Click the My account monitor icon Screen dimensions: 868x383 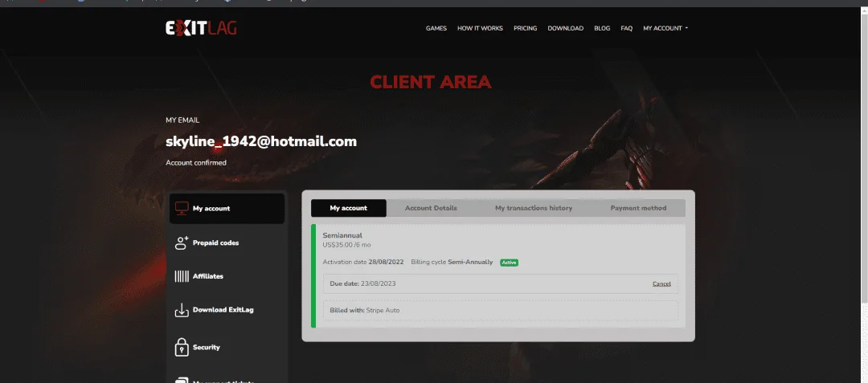click(x=182, y=208)
